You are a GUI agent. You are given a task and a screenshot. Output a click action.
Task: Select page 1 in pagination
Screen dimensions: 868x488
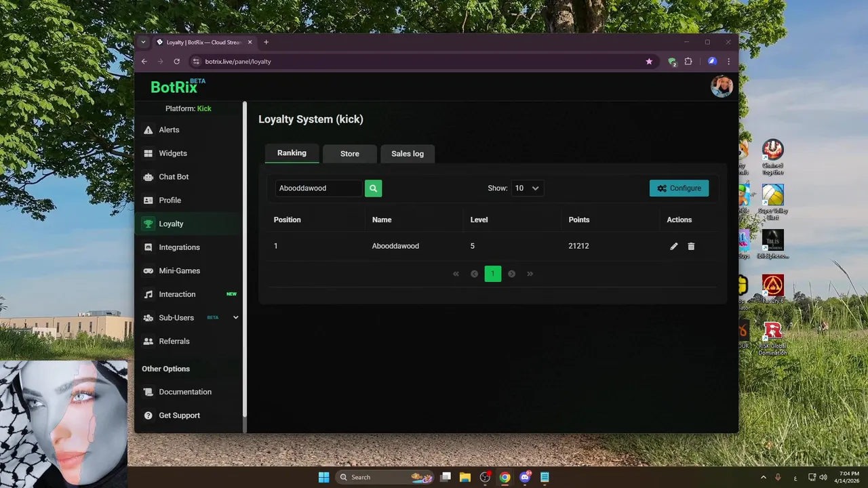(x=493, y=274)
